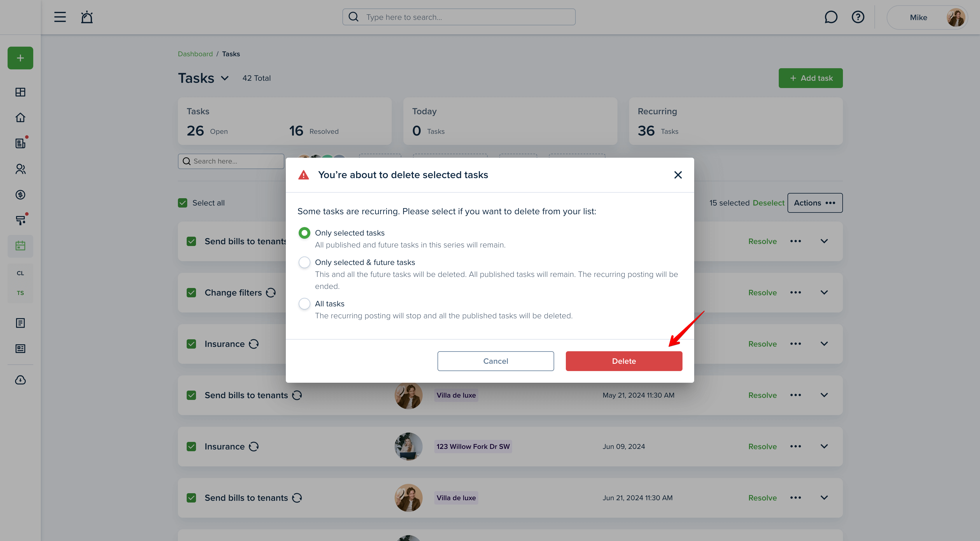Open the CL sidebar menu item
The image size is (980, 541).
[x=20, y=273]
